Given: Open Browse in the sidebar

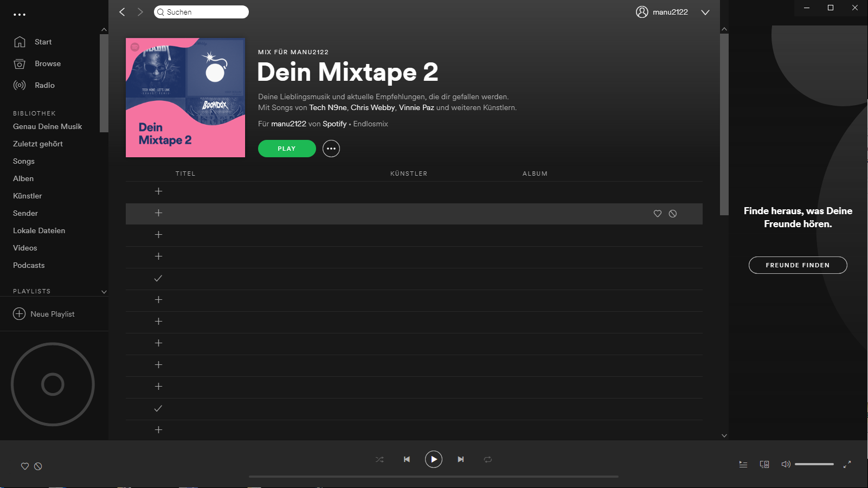Looking at the screenshot, I should [48, 63].
